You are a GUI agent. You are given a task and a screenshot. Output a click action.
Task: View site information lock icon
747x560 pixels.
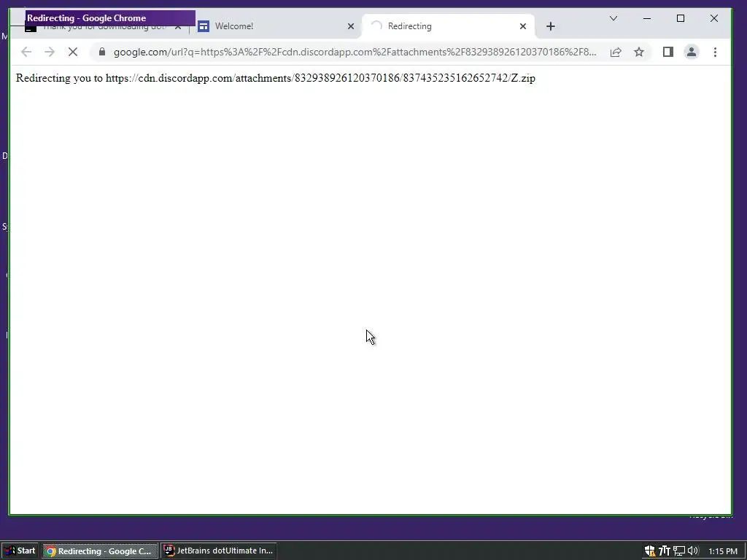click(x=102, y=52)
